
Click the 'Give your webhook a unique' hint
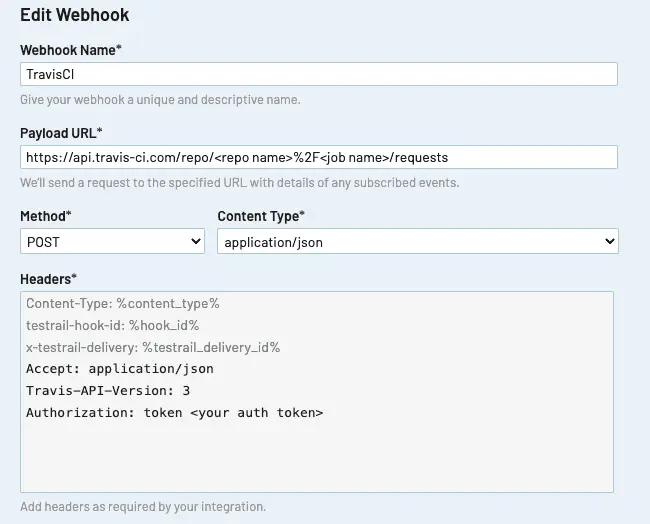coord(160,100)
